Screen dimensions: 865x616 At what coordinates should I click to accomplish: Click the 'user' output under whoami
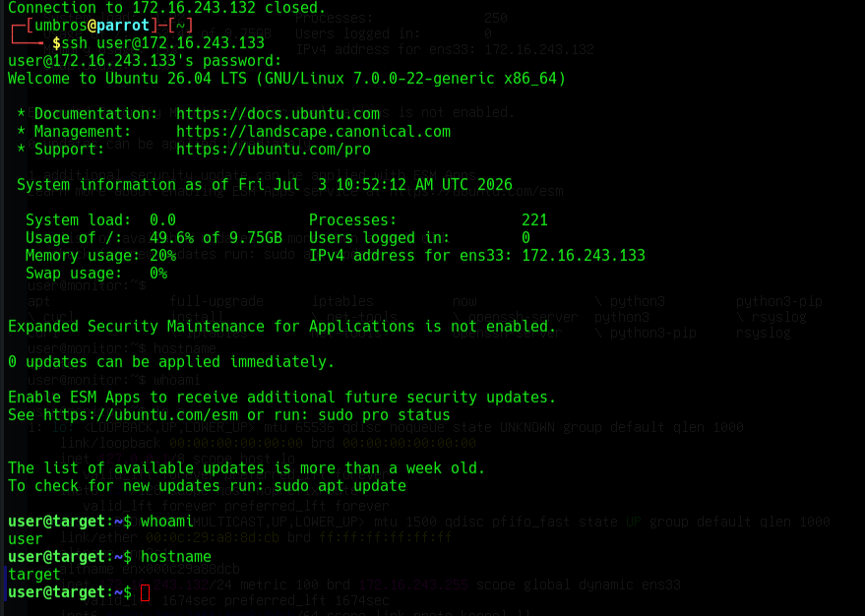point(26,539)
